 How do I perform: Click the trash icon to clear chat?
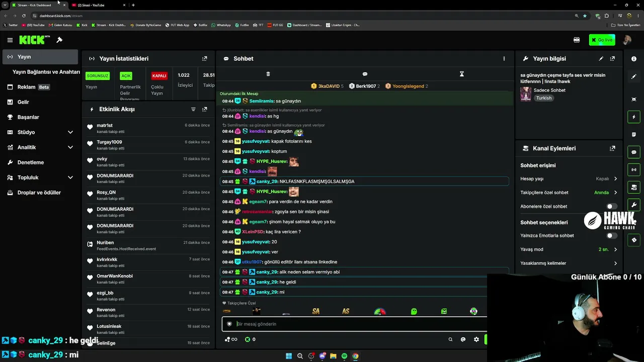coord(268,74)
